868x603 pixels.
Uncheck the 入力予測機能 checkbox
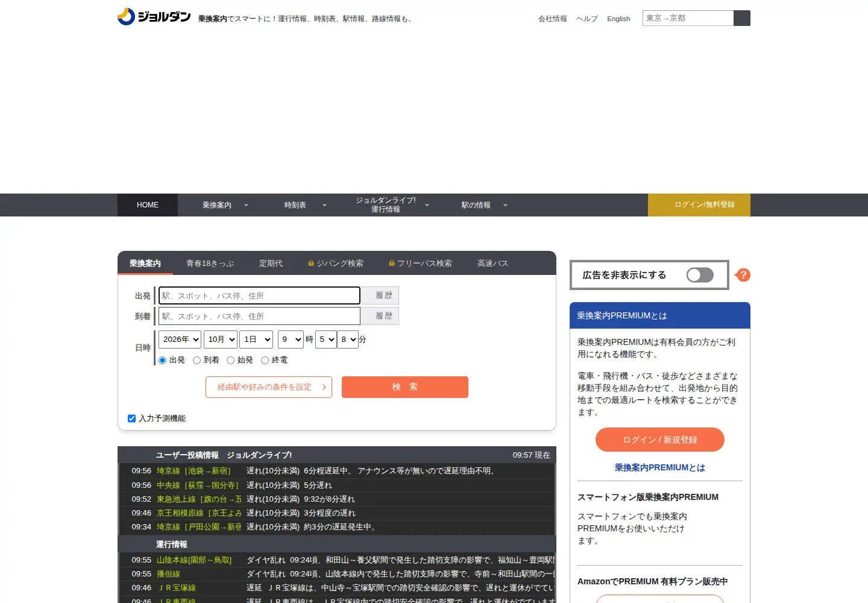click(x=131, y=418)
